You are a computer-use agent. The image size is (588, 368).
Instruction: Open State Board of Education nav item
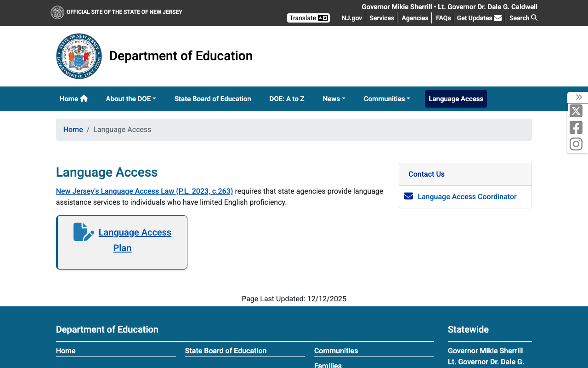213,99
